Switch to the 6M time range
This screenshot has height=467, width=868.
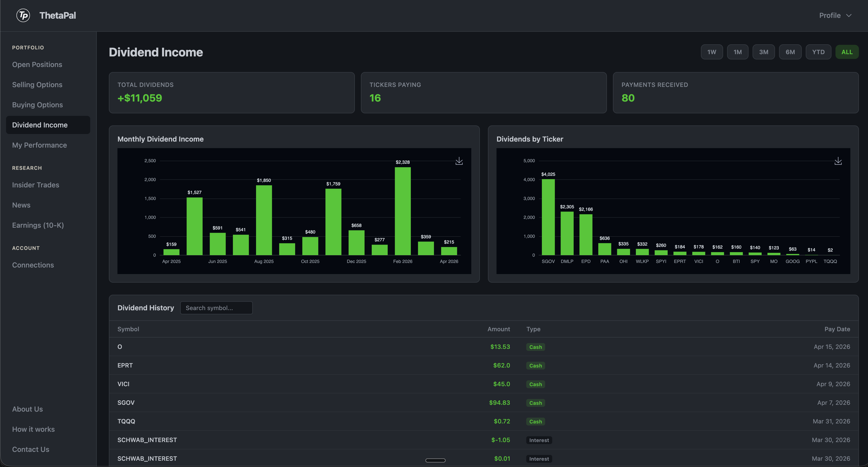click(790, 52)
